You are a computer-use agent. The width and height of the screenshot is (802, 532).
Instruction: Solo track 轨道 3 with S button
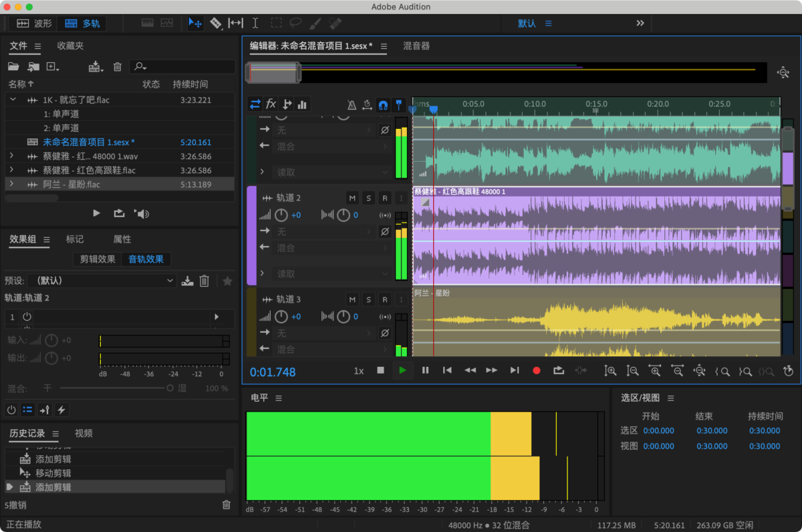(x=368, y=299)
